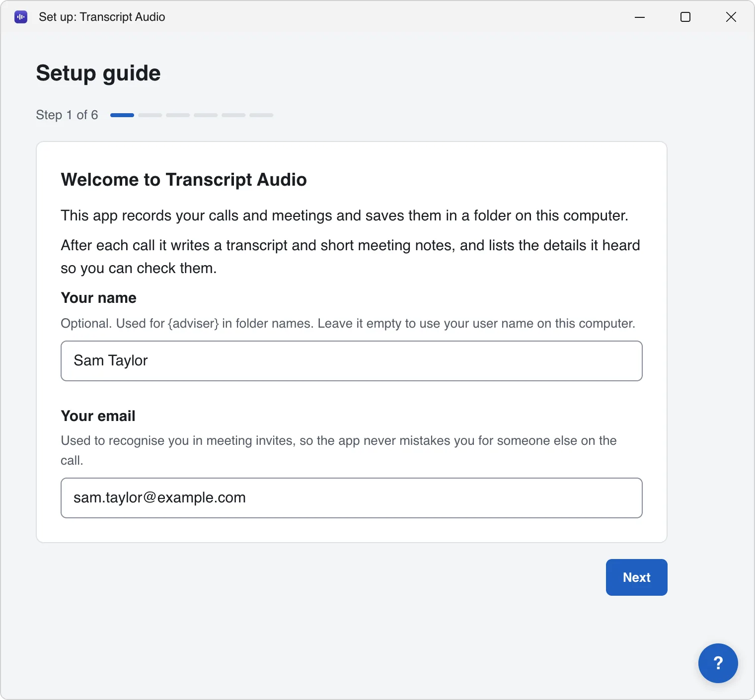Click the paragraph starting 'After each call it writes'
This screenshot has height=700, width=755.
pos(350,257)
